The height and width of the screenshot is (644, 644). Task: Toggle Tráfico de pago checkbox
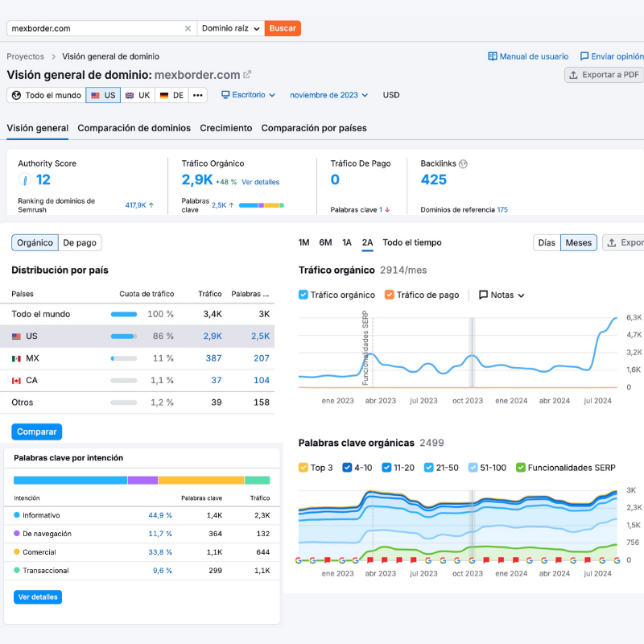389,295
